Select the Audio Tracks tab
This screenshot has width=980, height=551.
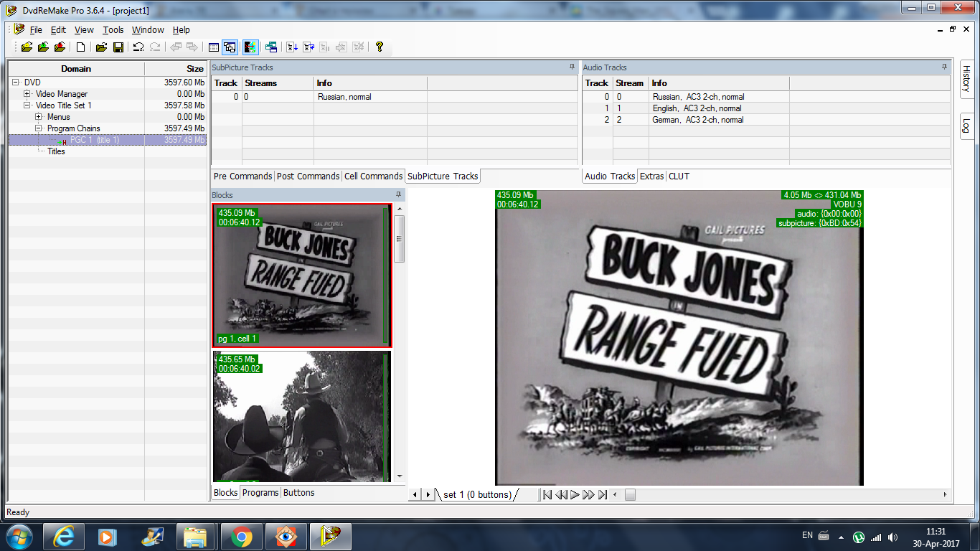pyautogui.click(x=610, y=176)
